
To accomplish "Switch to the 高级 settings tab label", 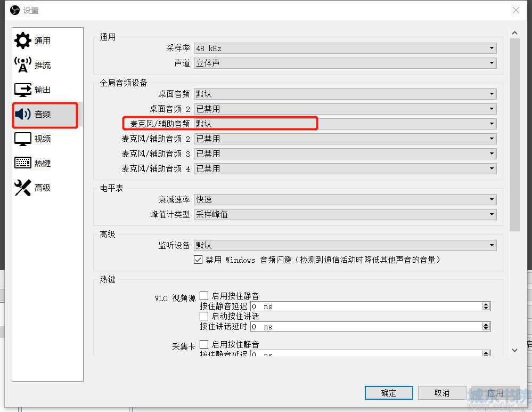I will [43, 188].
